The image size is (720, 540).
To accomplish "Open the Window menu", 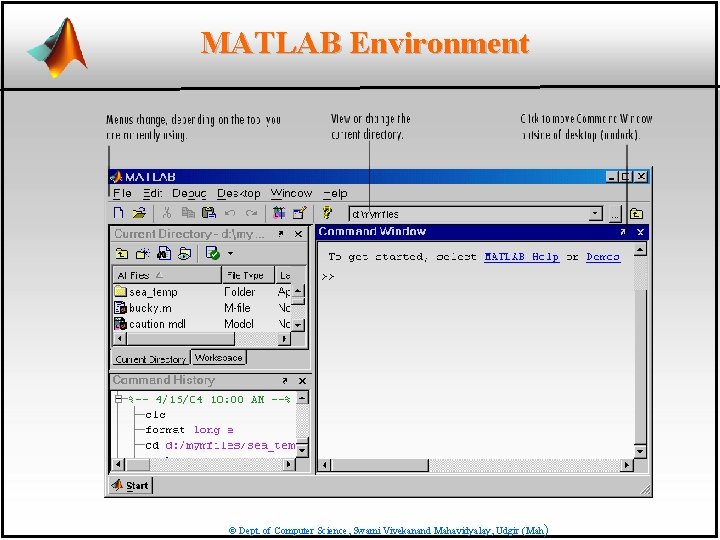I will click(292, 193).
